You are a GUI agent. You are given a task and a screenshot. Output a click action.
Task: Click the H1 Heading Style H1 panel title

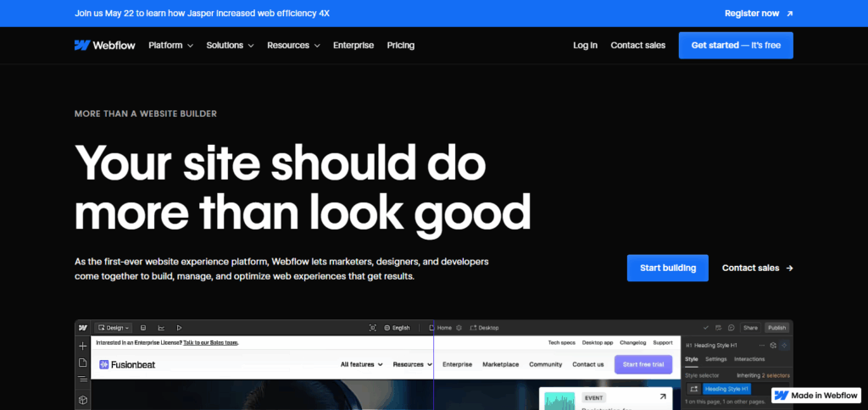point(711,345)
